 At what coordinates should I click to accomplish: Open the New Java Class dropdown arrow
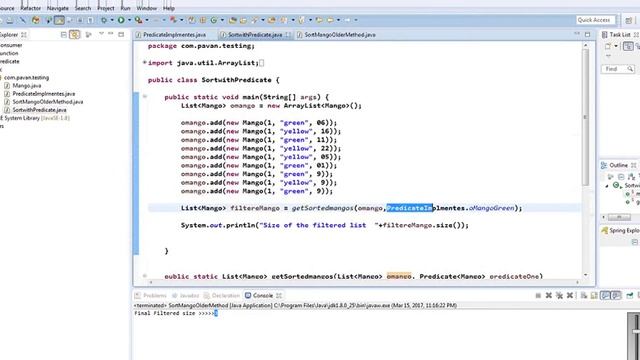click(222, 20)
